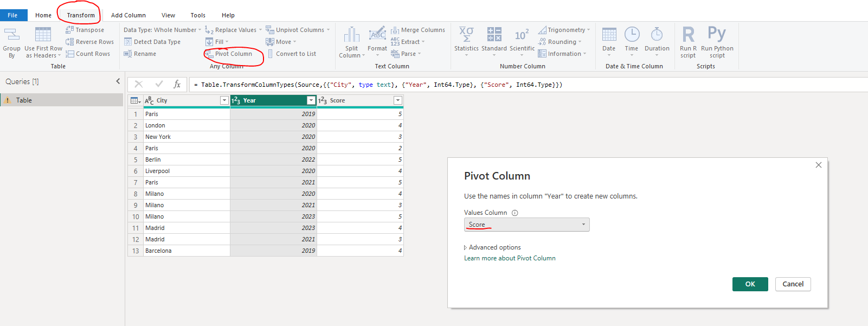Select the Table query in Queries pane
This screenshot has width=868, height=326.
click(x=62, y=100)
